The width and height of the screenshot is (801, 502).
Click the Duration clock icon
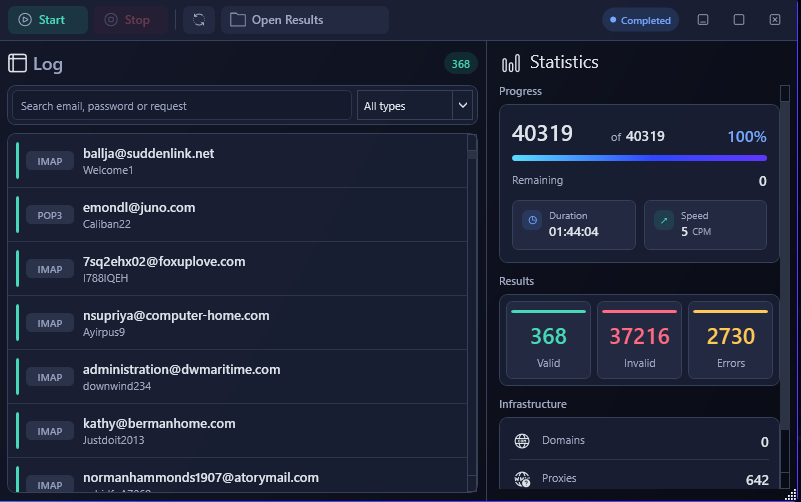(532, 220)
